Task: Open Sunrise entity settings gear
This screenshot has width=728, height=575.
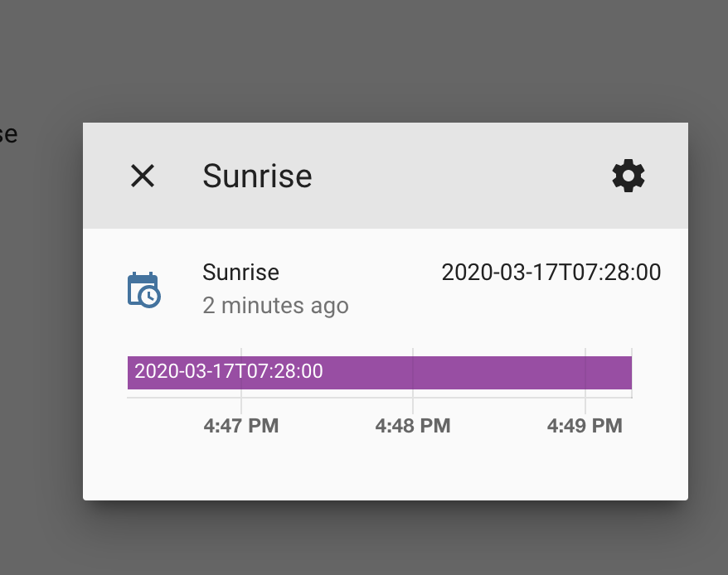Action: (628, 176)
